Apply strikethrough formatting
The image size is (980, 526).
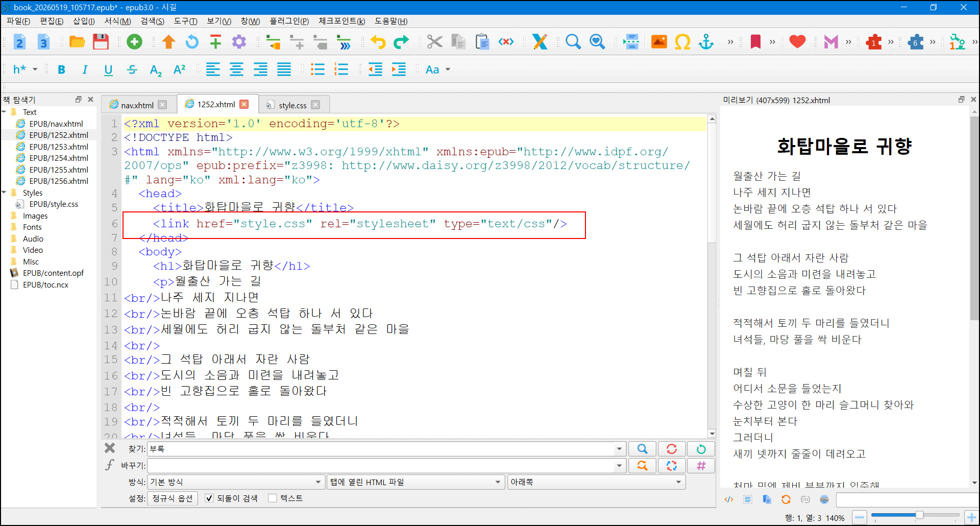click(132, 69)
